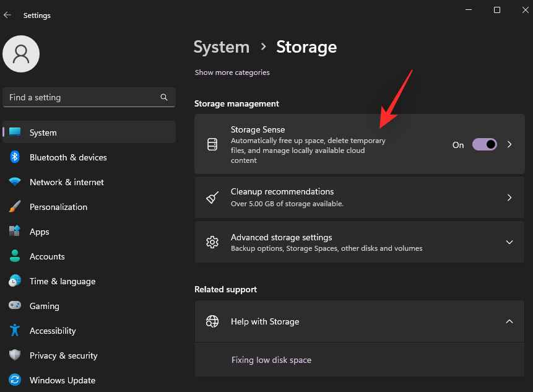The width and height of the screenshot is (533, 392).
Task: Click 'Over 5.00 GB of storage available' text
Action: tap(287, 204)
